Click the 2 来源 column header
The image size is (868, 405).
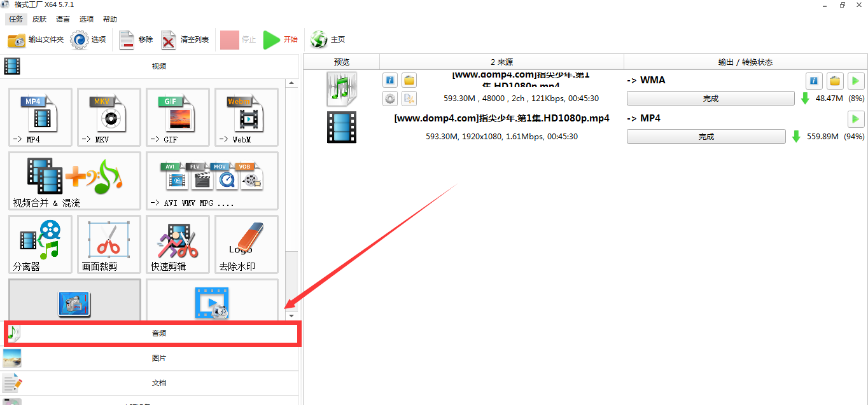pos(501,62)
